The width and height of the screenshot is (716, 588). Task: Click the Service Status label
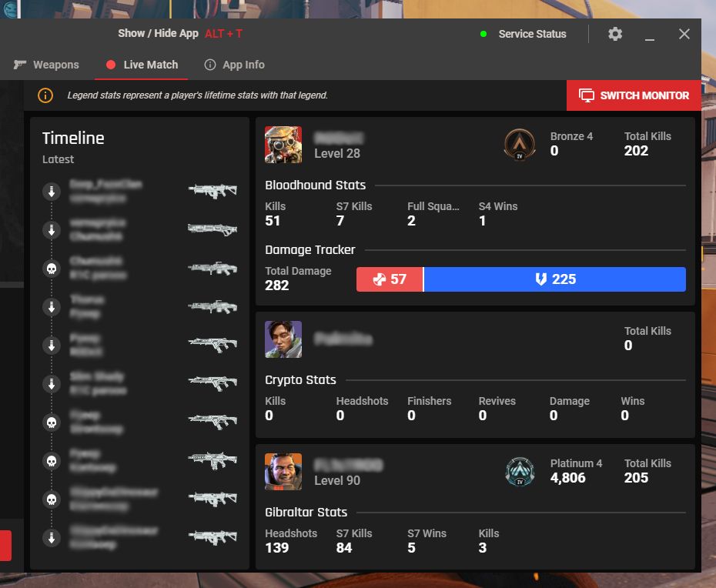(533, 34)
